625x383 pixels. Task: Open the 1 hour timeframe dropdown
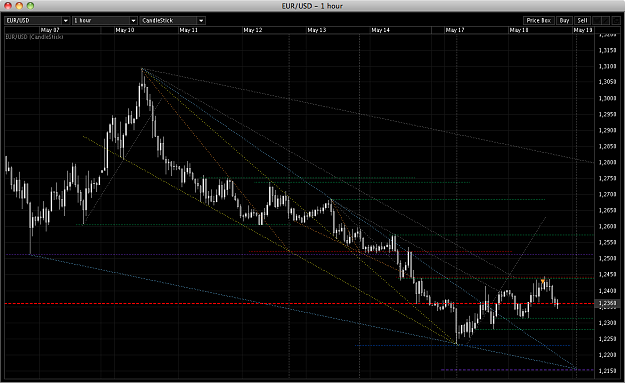(105, 20)
